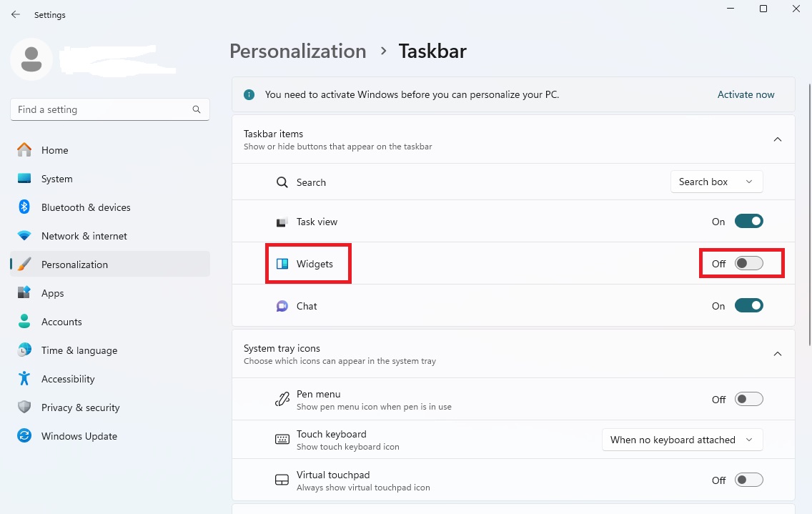The height and width of the screenshot is (514, 812).
Task: Click the Chat icon
Action: (x=282, y=306)
